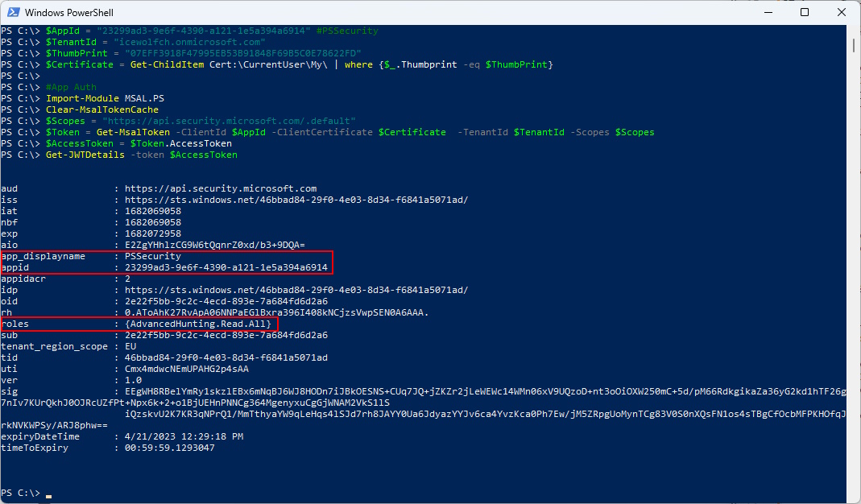Click the "{AdvancedHunting.Read.All}" role value
The height and width of the screenshot is (504, 861).
click(x=198, y=324)
